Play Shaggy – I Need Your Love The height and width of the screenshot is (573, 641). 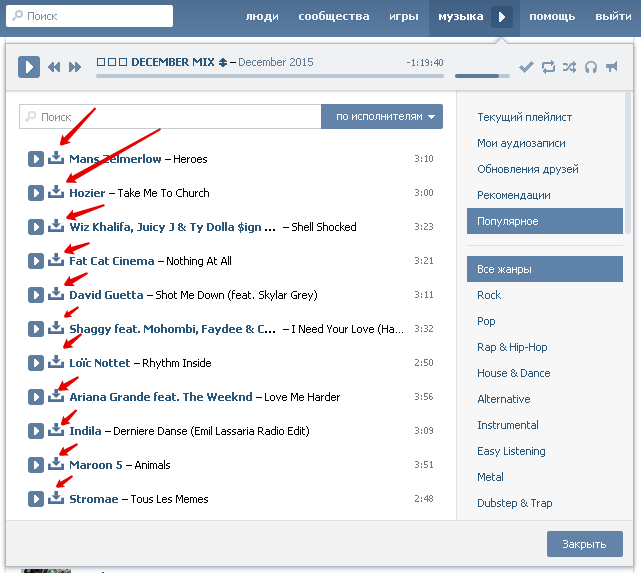(36, 329)
